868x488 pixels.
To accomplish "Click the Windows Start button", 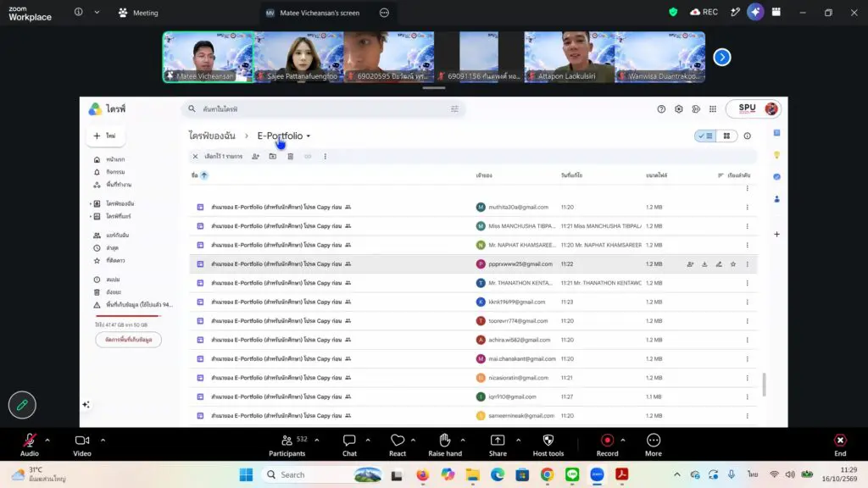I will tap(247, 474).
